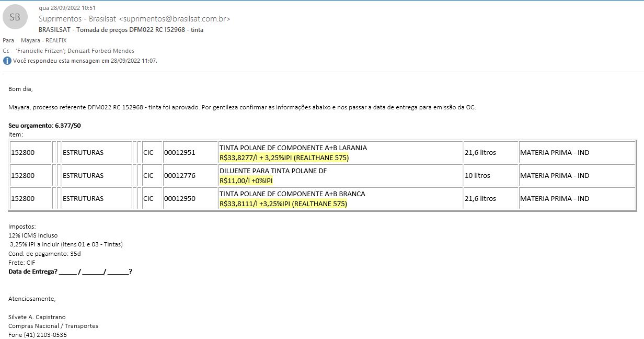The image size is (644, 339).
Task: Click phone number Fone (41) 2103-0536
Action: (37, 335)
